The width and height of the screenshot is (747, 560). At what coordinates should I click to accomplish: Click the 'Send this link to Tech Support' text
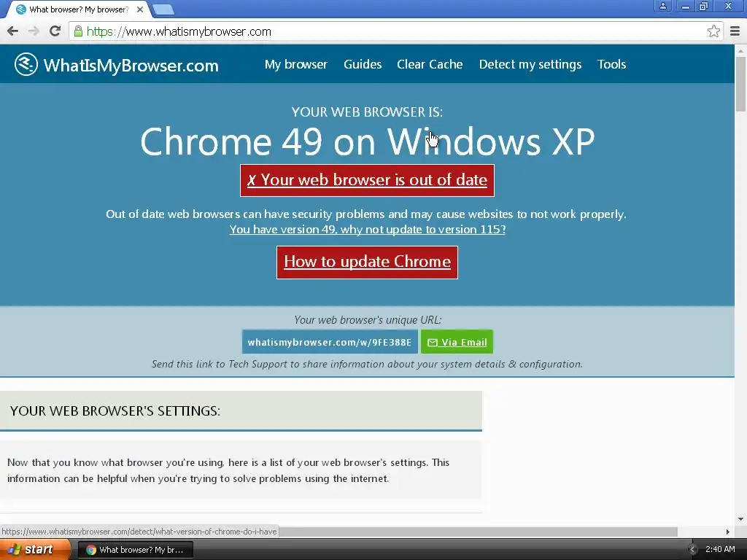pyautogui.click(x=368, y=365)
